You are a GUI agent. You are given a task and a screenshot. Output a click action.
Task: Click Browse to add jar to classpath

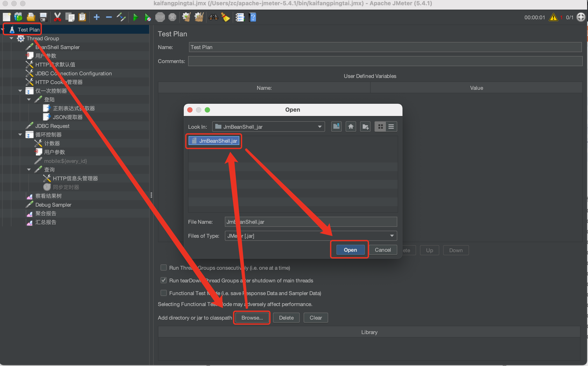click(x=251, y=317)
